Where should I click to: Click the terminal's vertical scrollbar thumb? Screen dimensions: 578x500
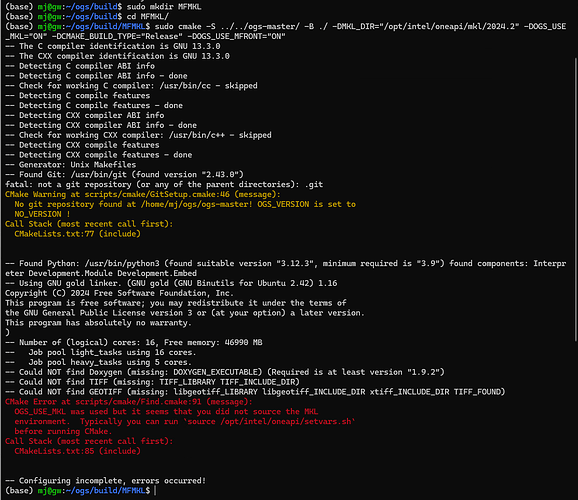(576, 199)
